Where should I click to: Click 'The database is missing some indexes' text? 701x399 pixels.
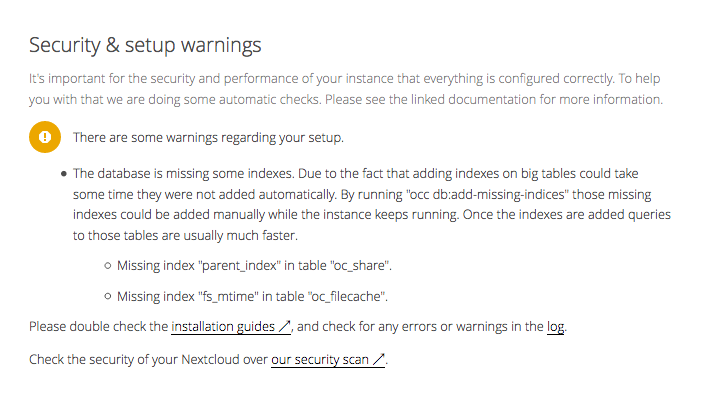pos(183,174)
